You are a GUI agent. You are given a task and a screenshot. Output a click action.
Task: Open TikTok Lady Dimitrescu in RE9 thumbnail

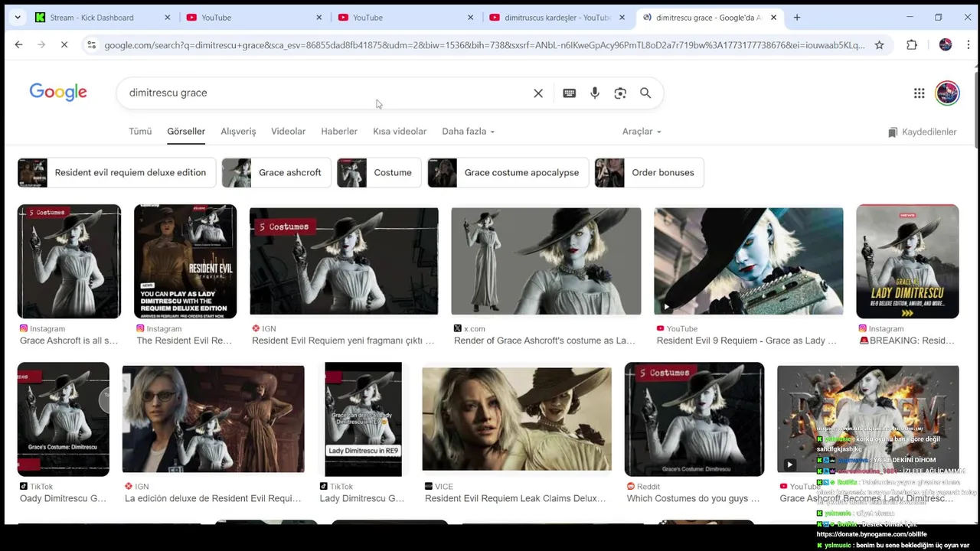click(x=363, y=419)
